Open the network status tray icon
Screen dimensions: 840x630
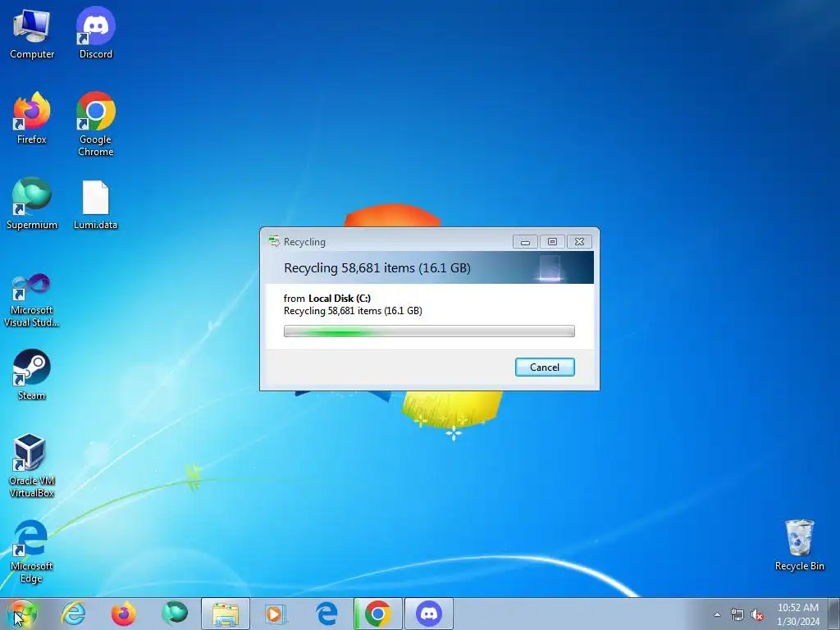pos(737,615)
